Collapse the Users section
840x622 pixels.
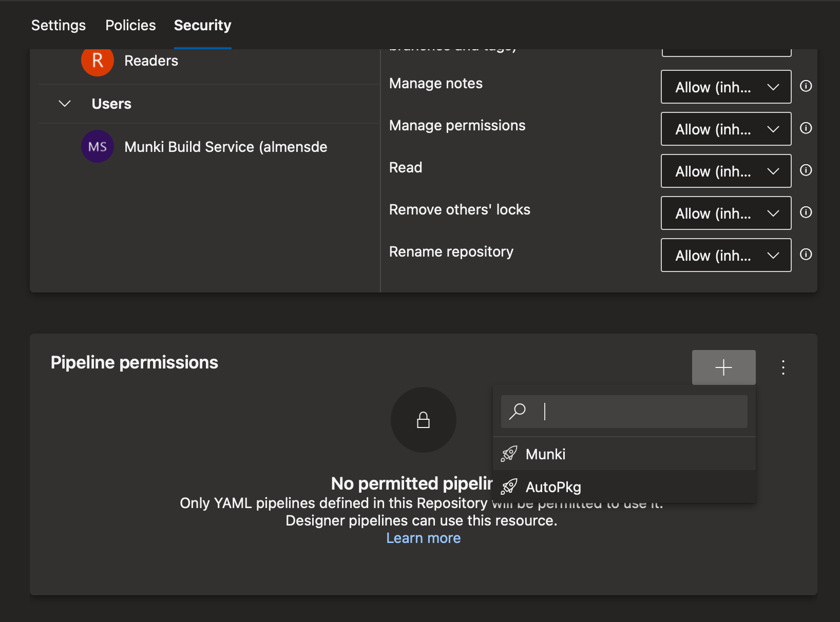pos(65,104)
